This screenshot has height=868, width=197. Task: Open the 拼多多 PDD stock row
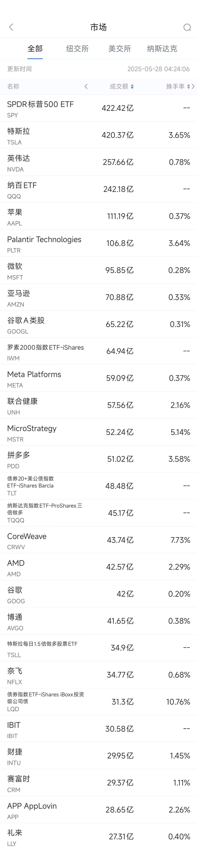click(98, 459)
